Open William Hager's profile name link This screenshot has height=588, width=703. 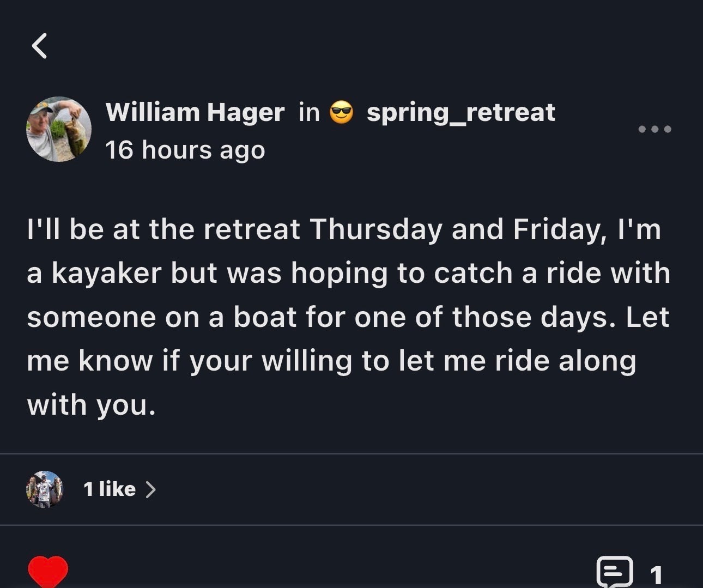[x=195, y=112]
